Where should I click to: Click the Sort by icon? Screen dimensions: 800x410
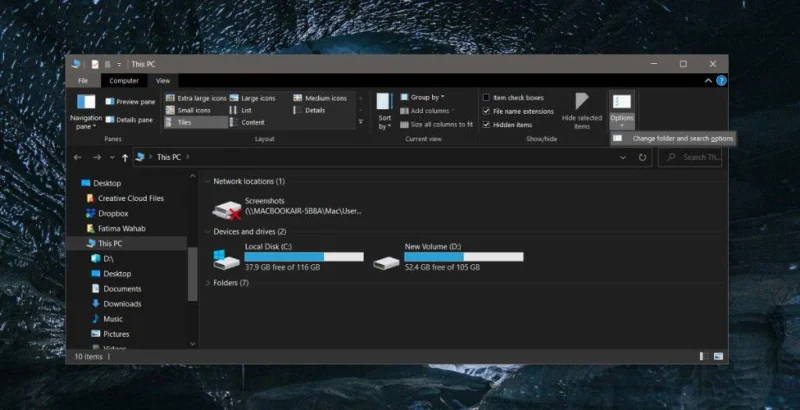point(384,101)
